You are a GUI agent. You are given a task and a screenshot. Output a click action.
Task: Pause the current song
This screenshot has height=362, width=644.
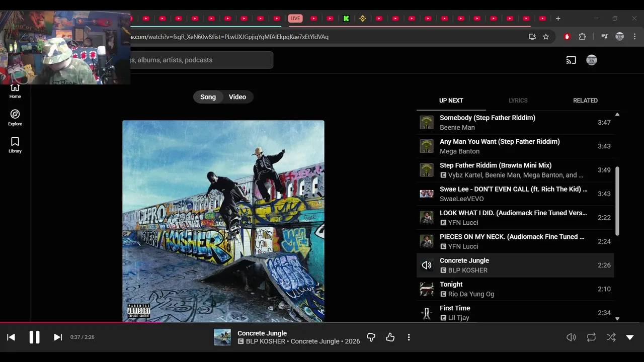point(34,337)
